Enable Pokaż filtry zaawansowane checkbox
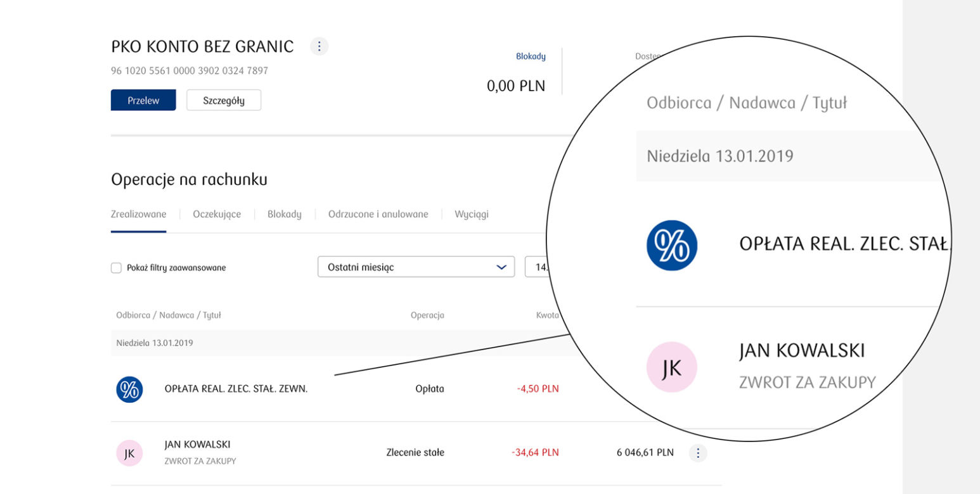Screen dimensions: 980x494 116,268
